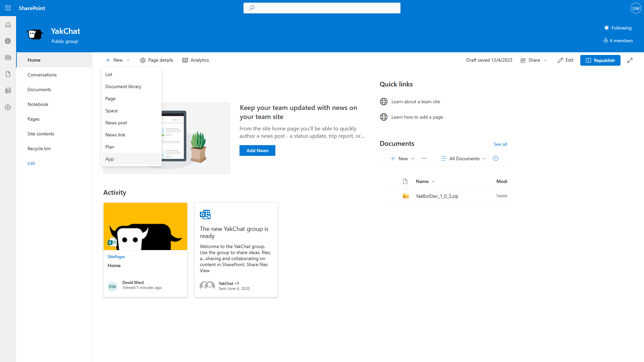Select App from the New menu
The height and width of the screenshot is (362, 644).
click(110, 159)
